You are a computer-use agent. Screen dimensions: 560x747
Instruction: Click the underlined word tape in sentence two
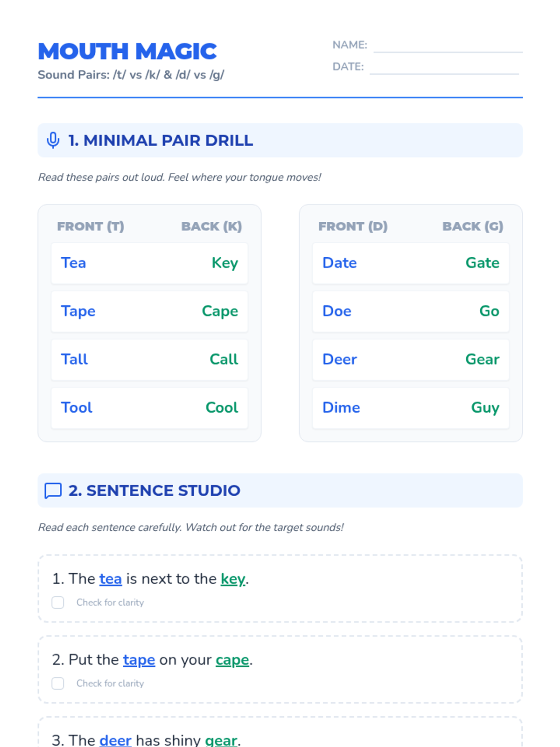pos(139,660)
